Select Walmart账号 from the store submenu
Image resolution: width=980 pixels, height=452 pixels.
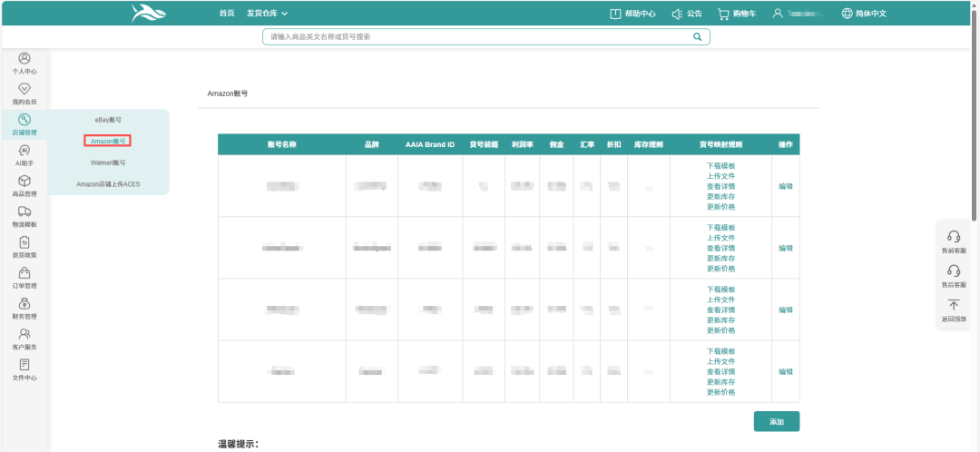pyautogui.click(x=108, y=162)
